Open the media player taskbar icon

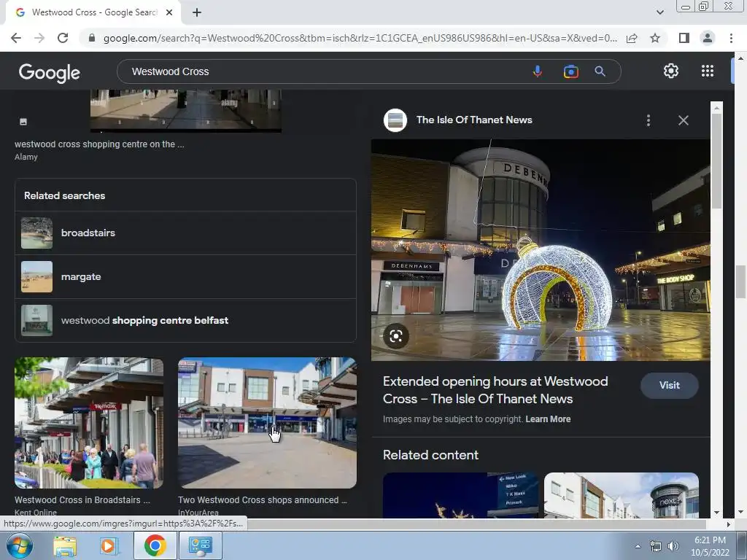109,545
